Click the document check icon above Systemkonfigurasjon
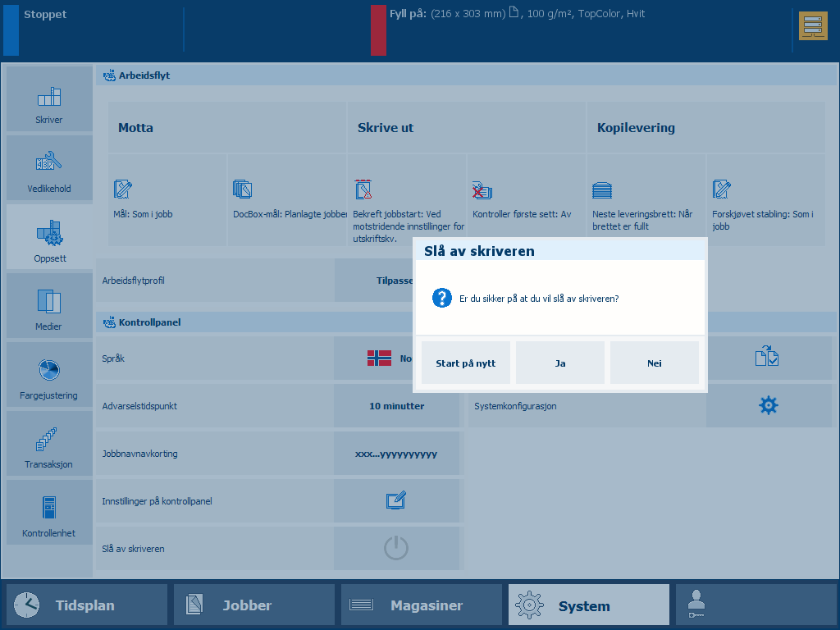Screen dimensions: 840x630 click(769, 358)
